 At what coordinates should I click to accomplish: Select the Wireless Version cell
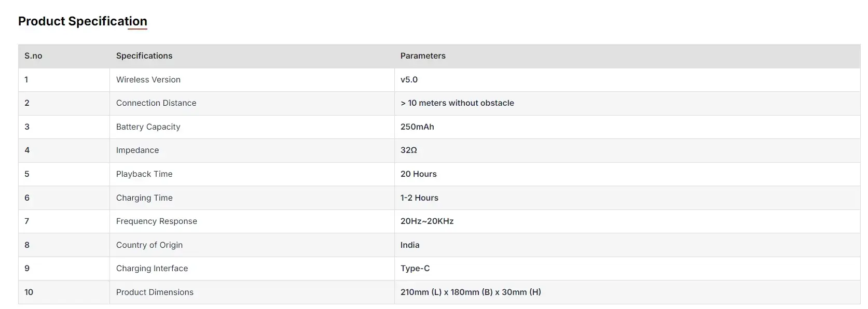click(x=148, y=80)
